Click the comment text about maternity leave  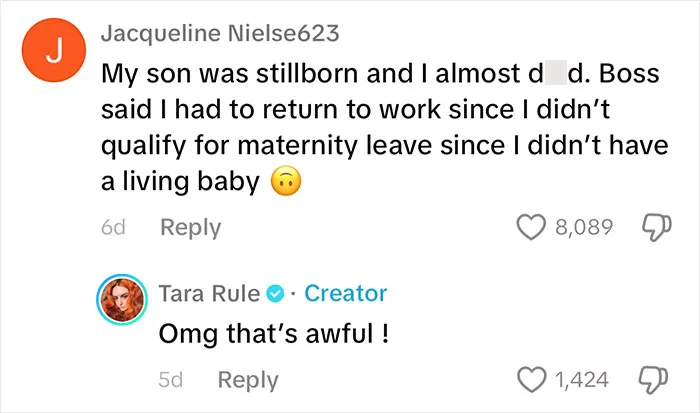click(384, 128)
